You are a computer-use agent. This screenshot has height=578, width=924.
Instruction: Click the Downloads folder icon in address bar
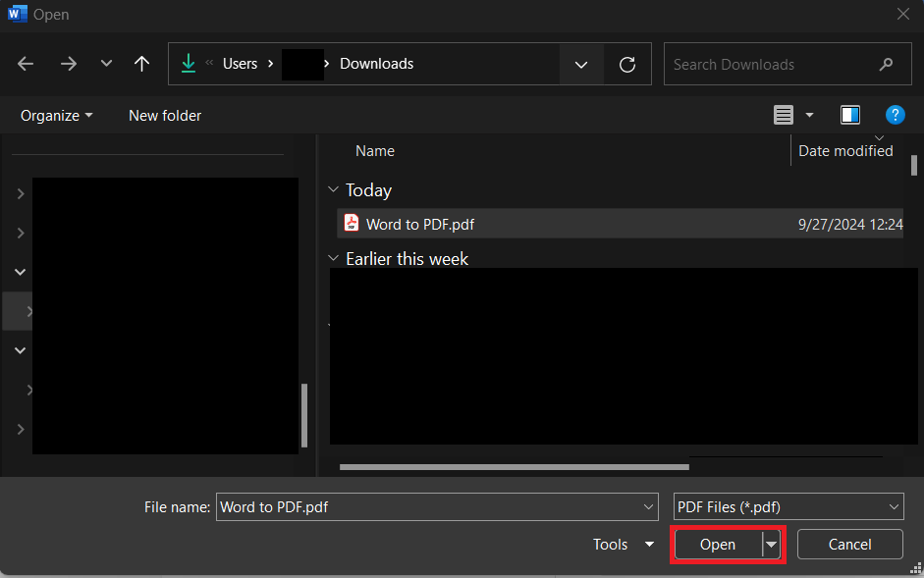[189, 63]
